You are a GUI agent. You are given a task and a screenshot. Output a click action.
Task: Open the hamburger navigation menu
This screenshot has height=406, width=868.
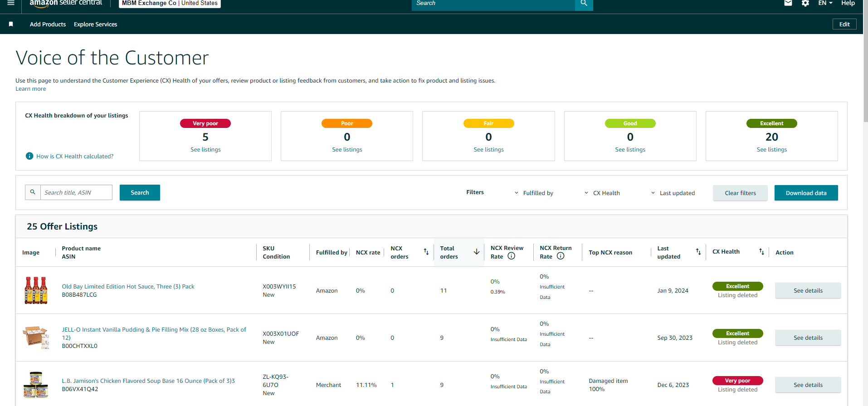(x=11, y=3)
